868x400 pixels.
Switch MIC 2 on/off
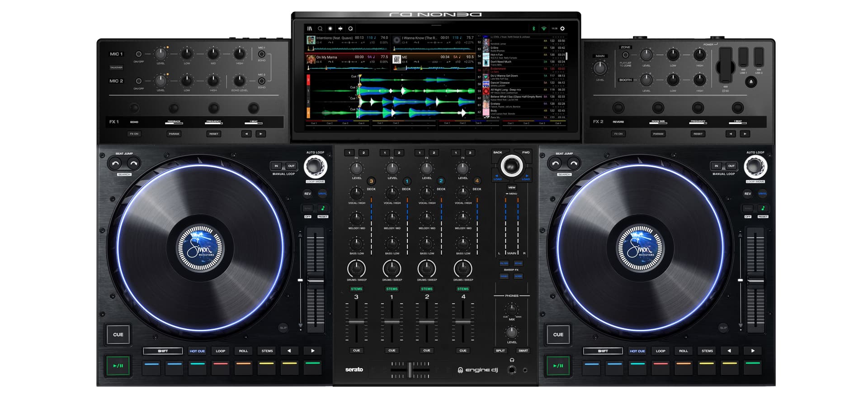click(x=139, y=81)
